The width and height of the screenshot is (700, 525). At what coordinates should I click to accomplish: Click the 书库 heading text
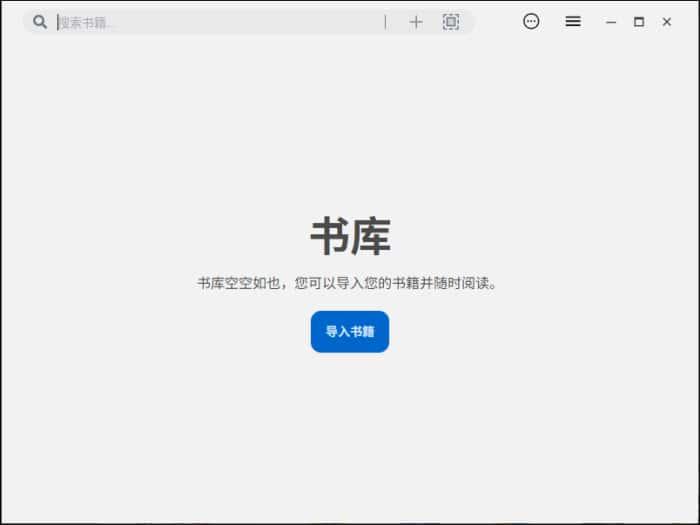coord(349,237)
